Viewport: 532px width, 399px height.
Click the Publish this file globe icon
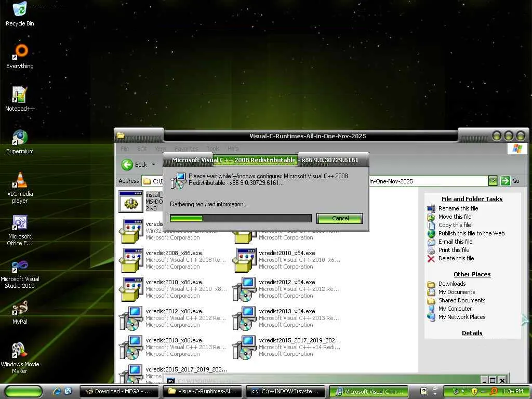pos(431,233)
